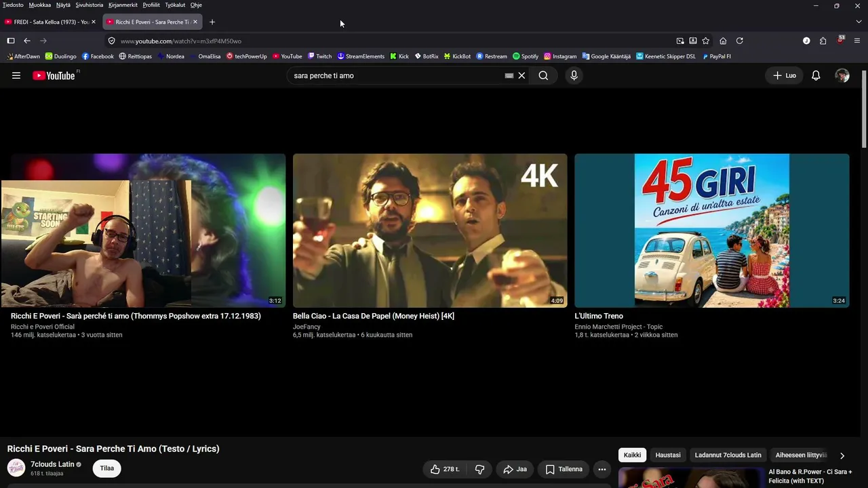
Task: Click the YouTube search input field
Action: (397, 76)
